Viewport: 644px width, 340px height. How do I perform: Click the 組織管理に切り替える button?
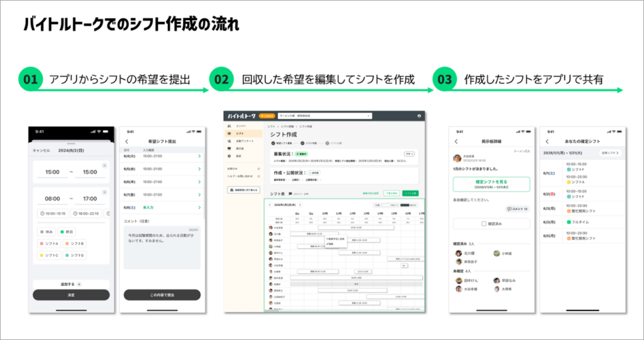(x=244, y=190)
